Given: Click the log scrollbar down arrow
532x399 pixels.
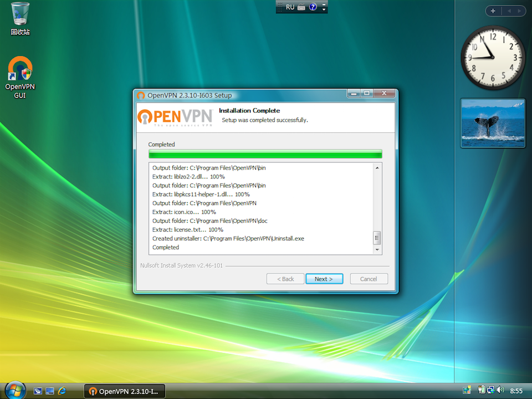Looking at the screenshot, I should tap(377, 250).
